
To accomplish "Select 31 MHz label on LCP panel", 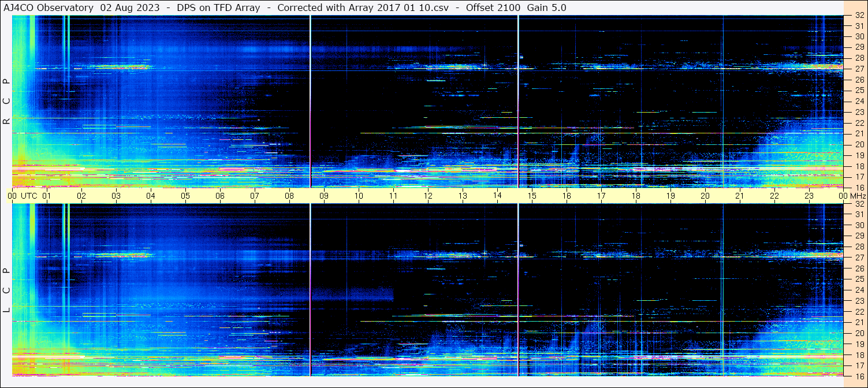I will point(859,214).
